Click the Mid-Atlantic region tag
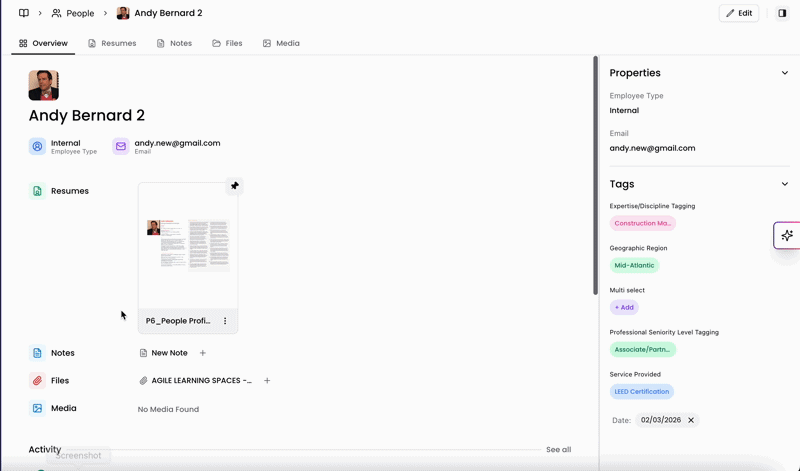 pos(634,265)
